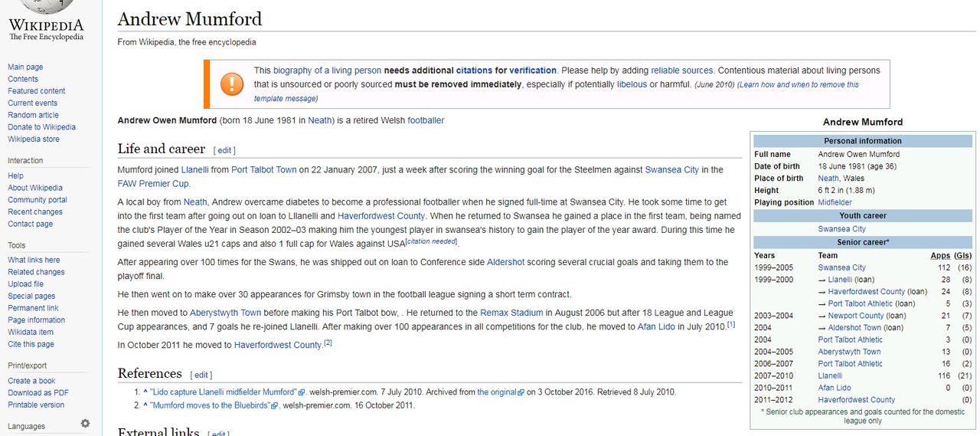The height and width of the screenshot is (436, 980).
Task: Open Remax Stadium link
Action: [511, 313]
